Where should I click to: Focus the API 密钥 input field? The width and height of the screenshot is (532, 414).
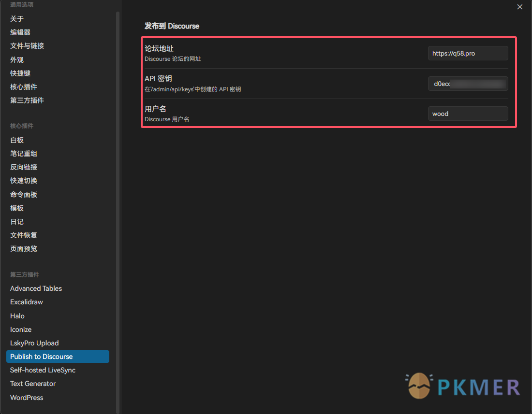click(x=468, y=84)
